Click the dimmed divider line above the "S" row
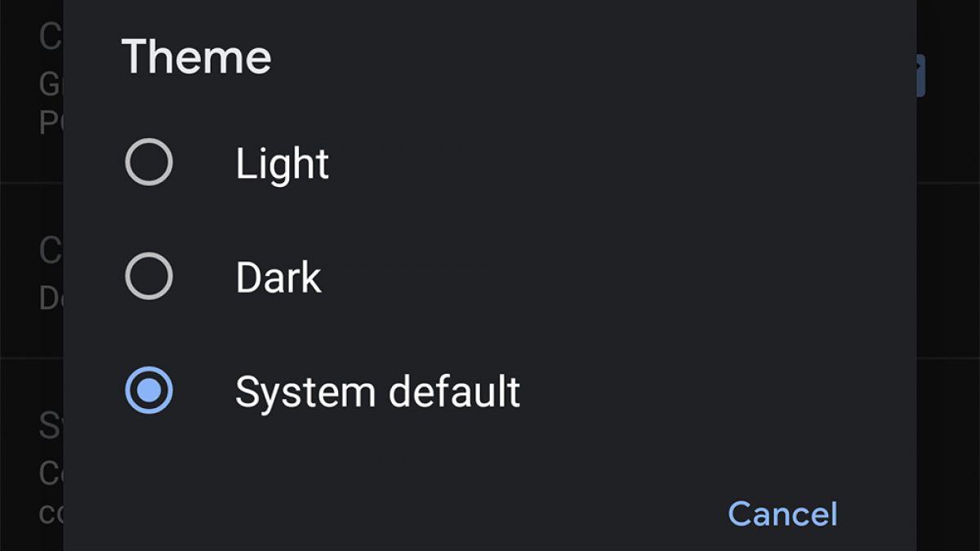Image resolution: width=980 pixels, height=551 pixels. coord(33,358)
